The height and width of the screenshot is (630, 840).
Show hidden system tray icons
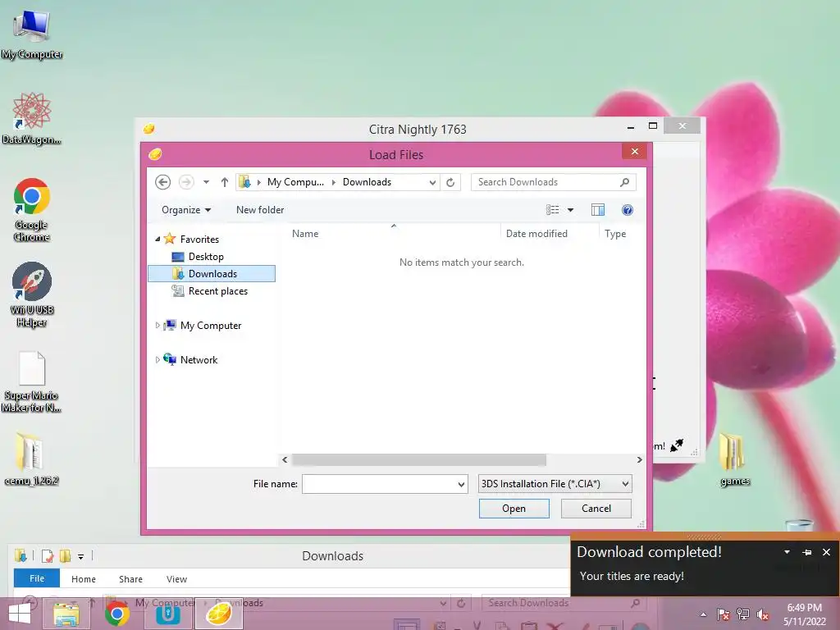[x=703, y=614]
